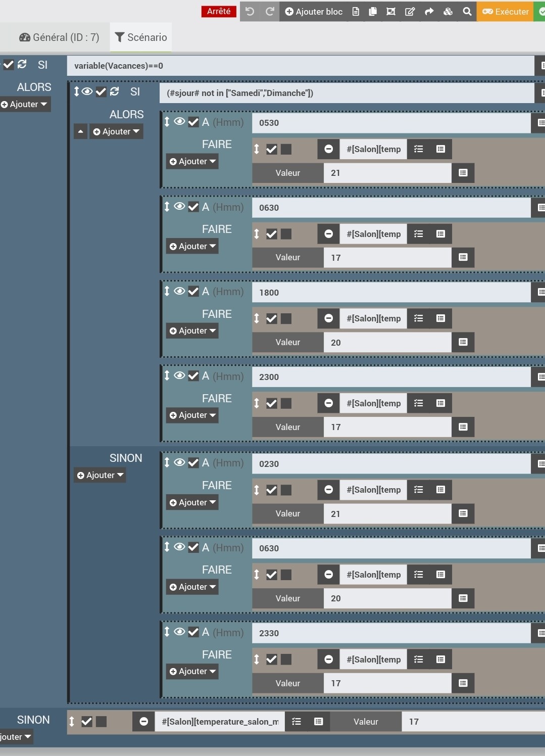Viewport: 545px width, 756px height.
Task: Remove the SINON temperature_salon action minus icon
Action: pos(143,722)
